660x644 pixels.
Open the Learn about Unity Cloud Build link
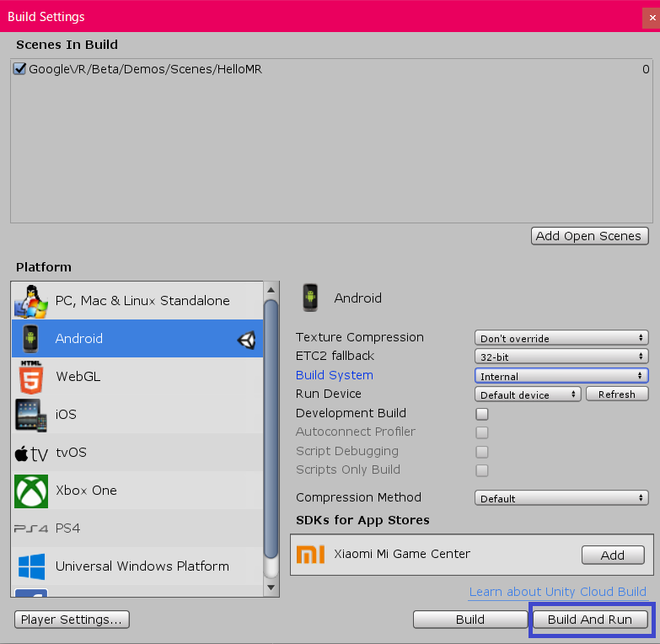558,592
